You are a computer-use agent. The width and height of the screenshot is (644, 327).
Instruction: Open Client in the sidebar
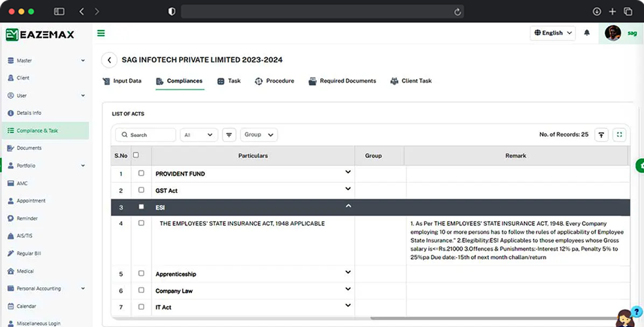23,78
